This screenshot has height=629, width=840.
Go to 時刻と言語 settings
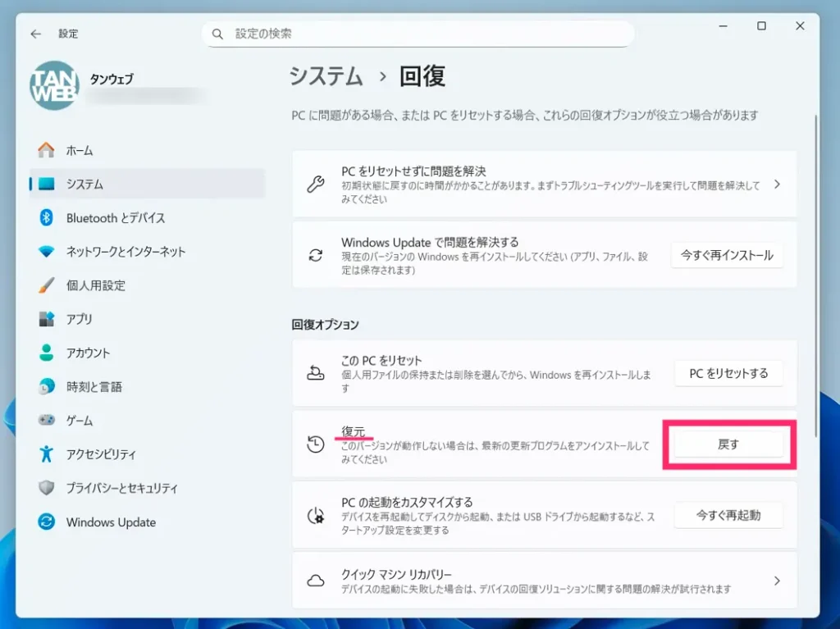[94, 386]
